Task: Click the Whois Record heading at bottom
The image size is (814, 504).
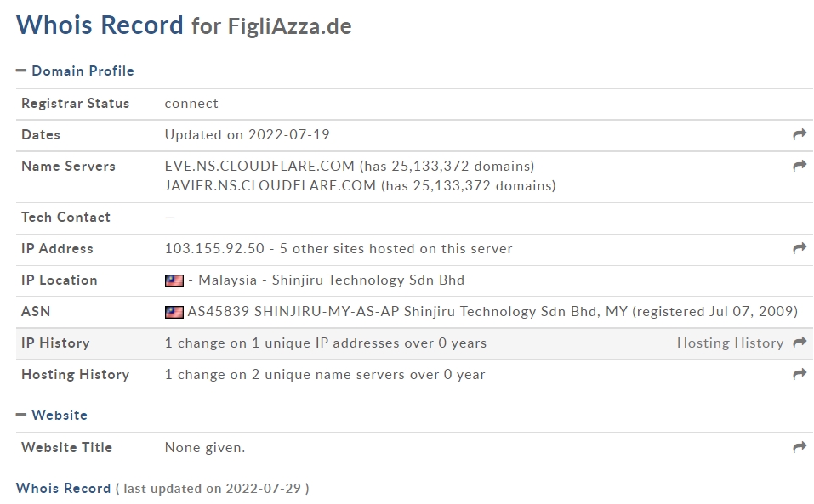Action: click(x=63, y=488)
